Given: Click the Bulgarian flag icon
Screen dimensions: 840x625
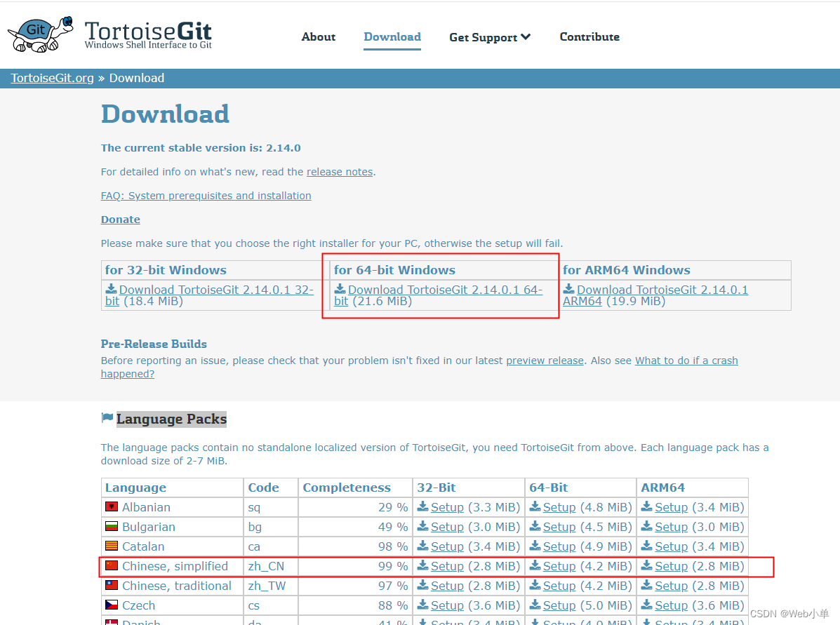Looking at the screenshot, I should [x=112, y=526].
